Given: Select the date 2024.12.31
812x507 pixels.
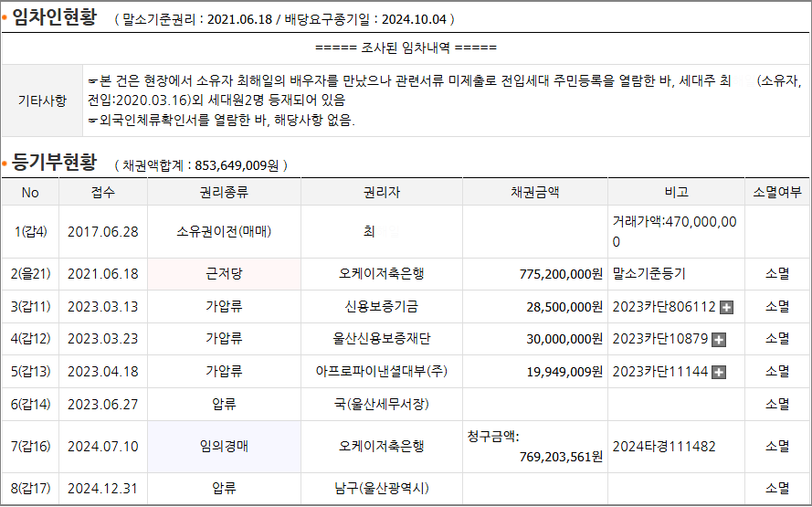Looking at the screenshot, I should (103, 489).
